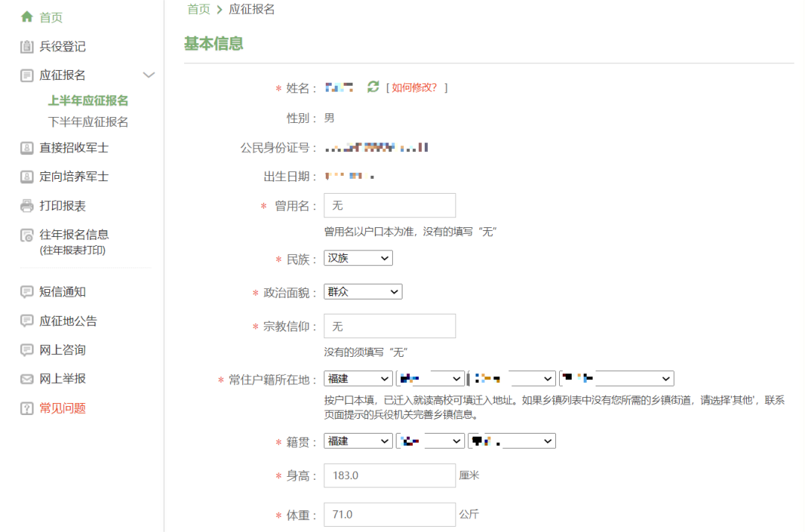Open 往年报名信息 via its sidebar icon

pos(25,236)
